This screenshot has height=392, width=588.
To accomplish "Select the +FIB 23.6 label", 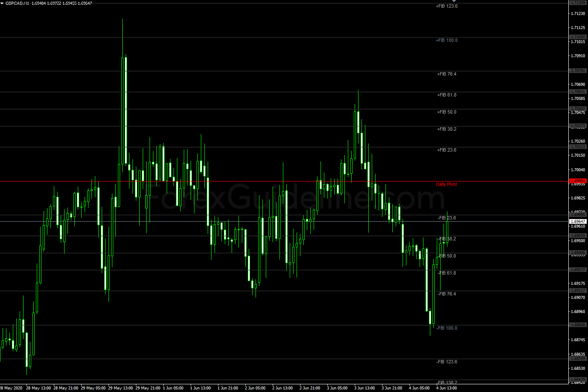I will pos(447,150).
